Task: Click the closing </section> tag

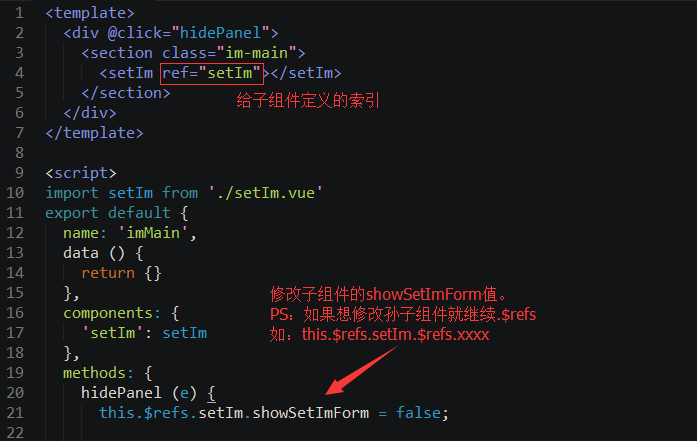Action: (x=126, y=93)
